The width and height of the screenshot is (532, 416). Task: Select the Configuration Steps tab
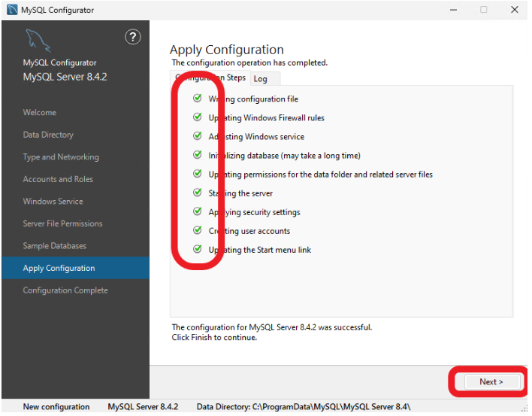(210, 78)
